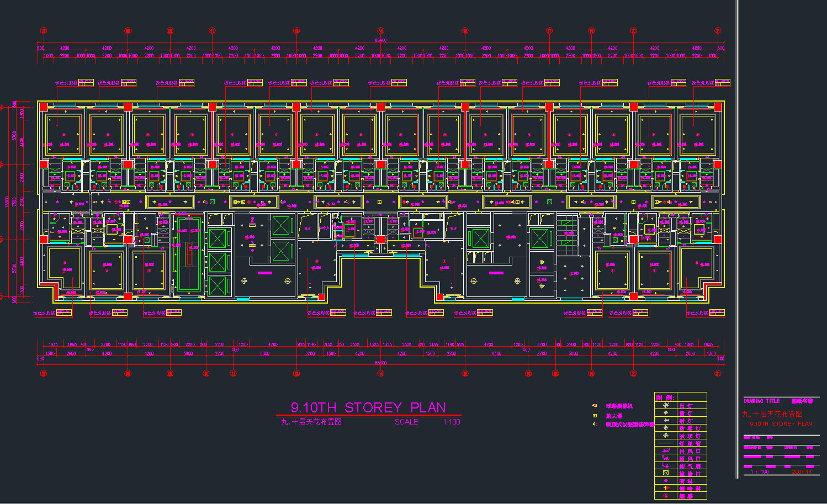Viewport: 827px width, 504px height.
Task: Select the Chinese subtitle 九.十层天花布置图 below the plan title
Action: [x=311, y=422]
